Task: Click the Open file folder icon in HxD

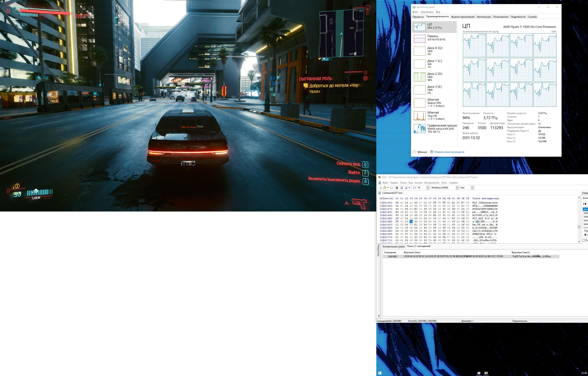Action: pos(385,188)
